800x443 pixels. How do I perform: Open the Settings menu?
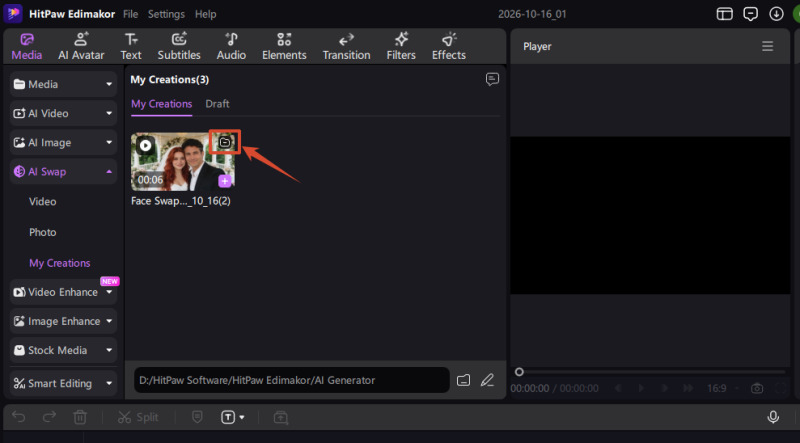166,14
